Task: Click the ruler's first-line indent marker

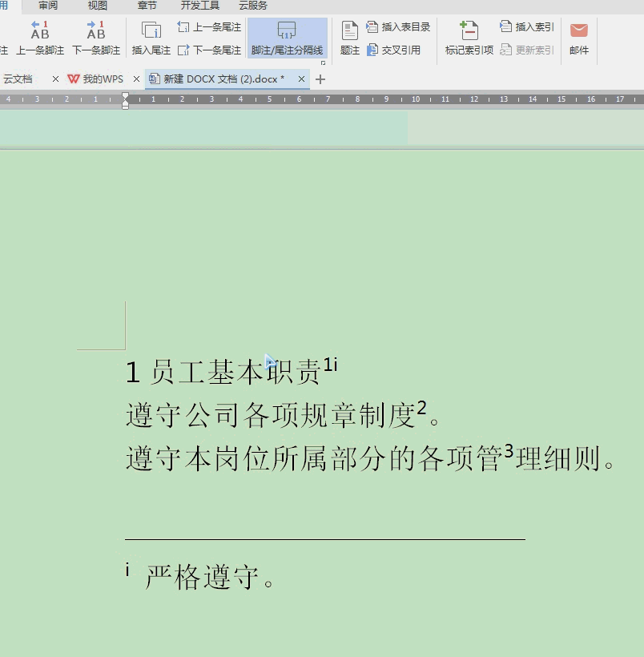Action: click(x=125, y=96)
